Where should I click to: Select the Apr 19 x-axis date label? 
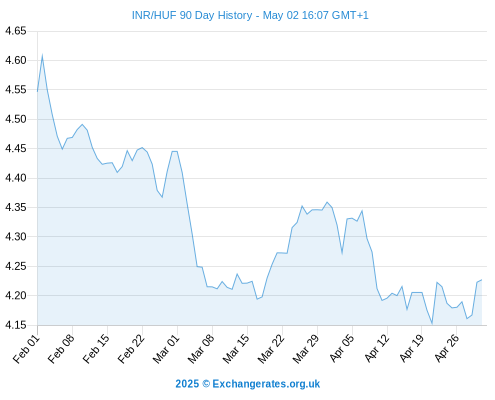pyautogui.click(x=412, y=349)
